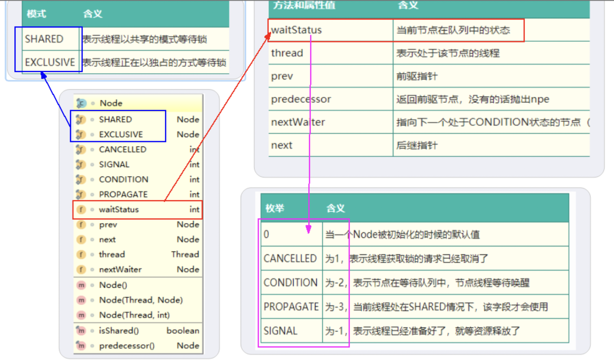Viewport: 614px width, 364px height.
Task: Select Node(Thread, int) constructor entry
Action: (138, 315)
